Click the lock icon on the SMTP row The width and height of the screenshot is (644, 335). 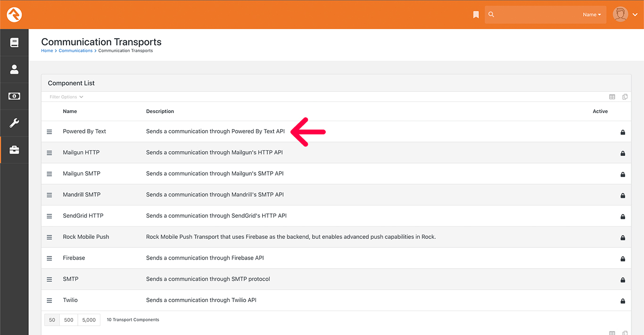[x=623, y=279]
